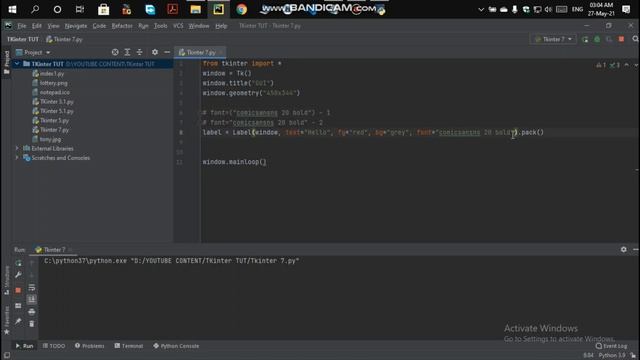Viewport: 640px width, 360px height.
Task: Toggle soft-wrap in the Run console
Action: click(32, 288)
